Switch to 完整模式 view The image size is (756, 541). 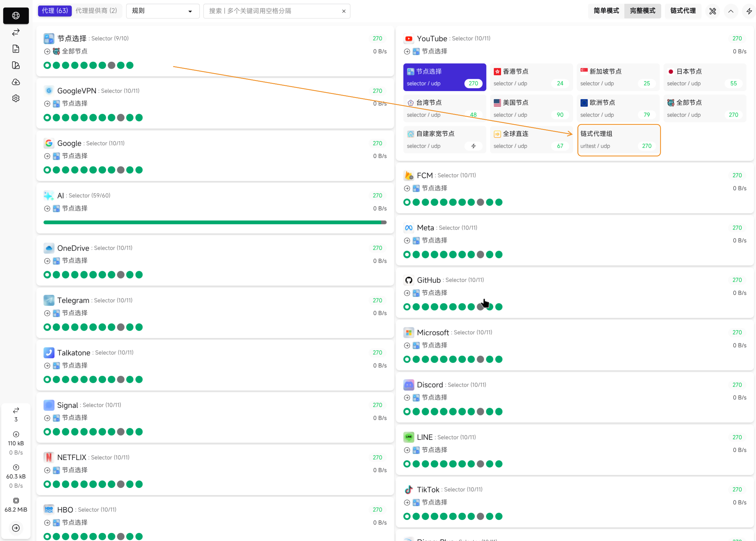click(643, 11)
